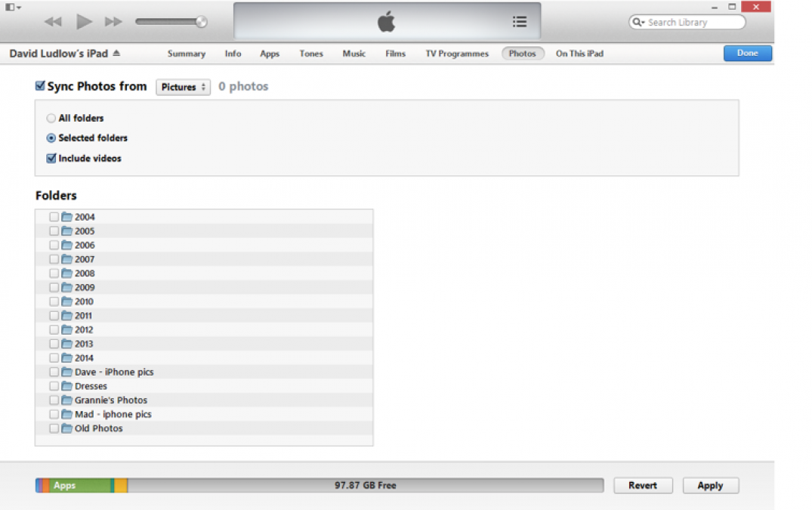Click the 2004 folder icon
This screenshot has height=510, width=812.
pos(66,216)
